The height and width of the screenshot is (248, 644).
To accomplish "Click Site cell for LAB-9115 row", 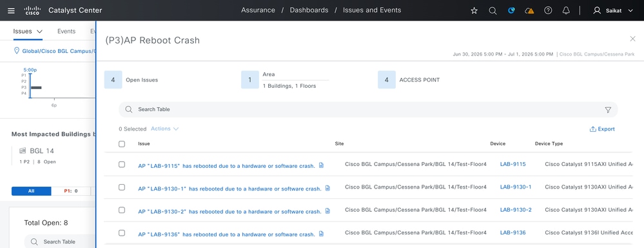I will tap(416, 164).
